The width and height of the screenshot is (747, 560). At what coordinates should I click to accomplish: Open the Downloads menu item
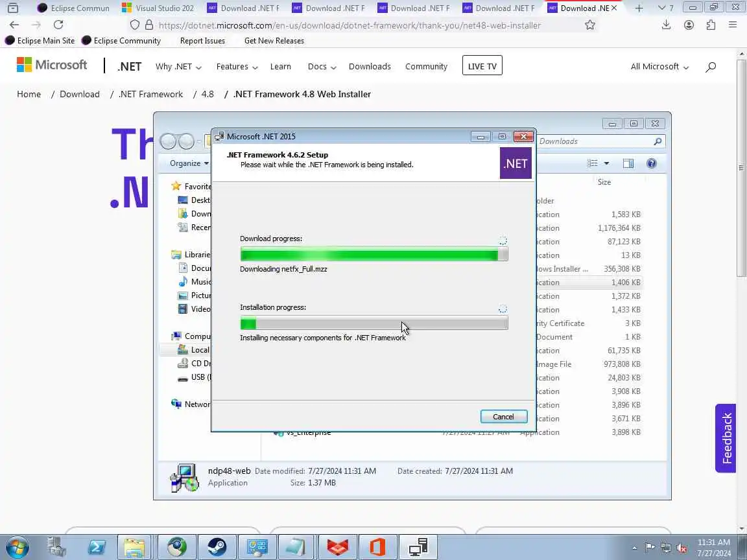(x=370, y=67)
